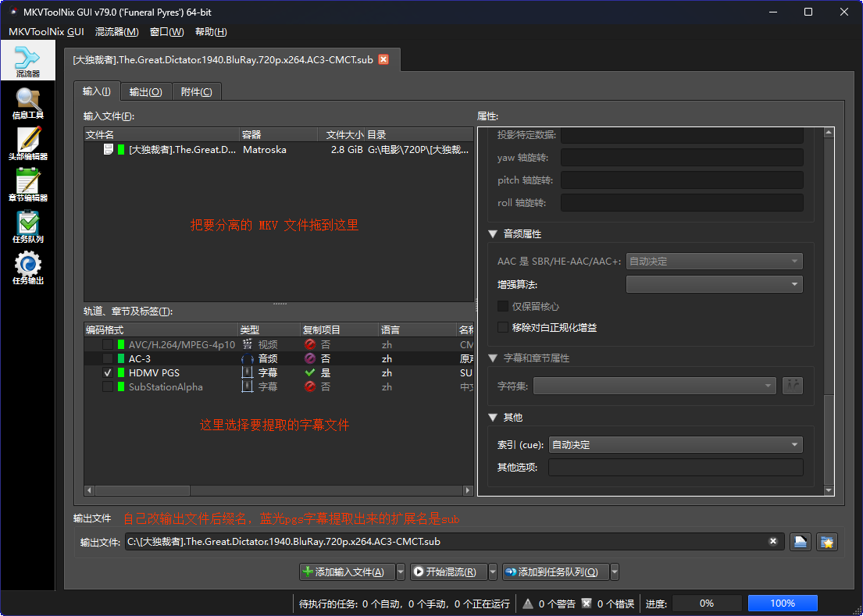Screen dimensions: 863x616
Task: Click the MKVToolNix app icon in title bar
Action: pos(14,12)
